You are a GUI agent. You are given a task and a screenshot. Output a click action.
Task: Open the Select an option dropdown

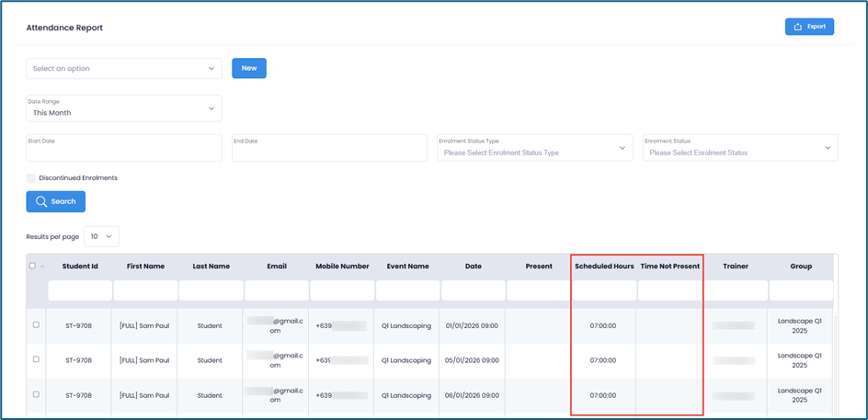point(123,69)
